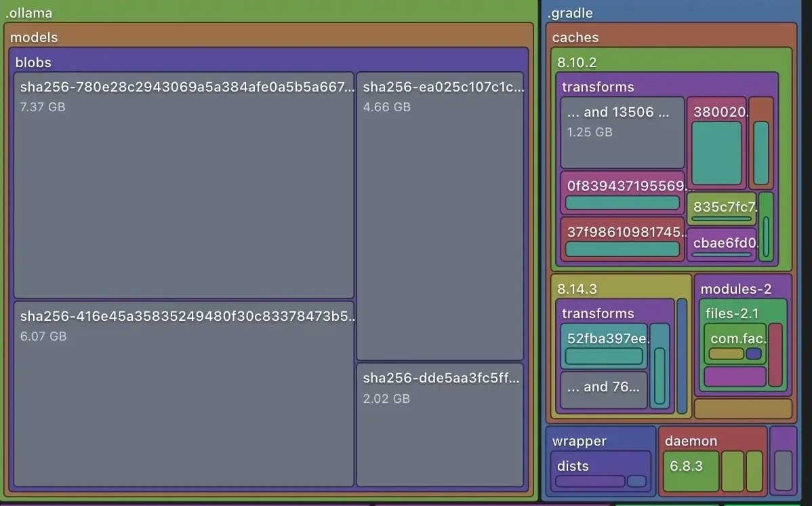812x506 pixels.
Task: Select the 6.8.3 daemon version block
Action: [x=691, y=471]
